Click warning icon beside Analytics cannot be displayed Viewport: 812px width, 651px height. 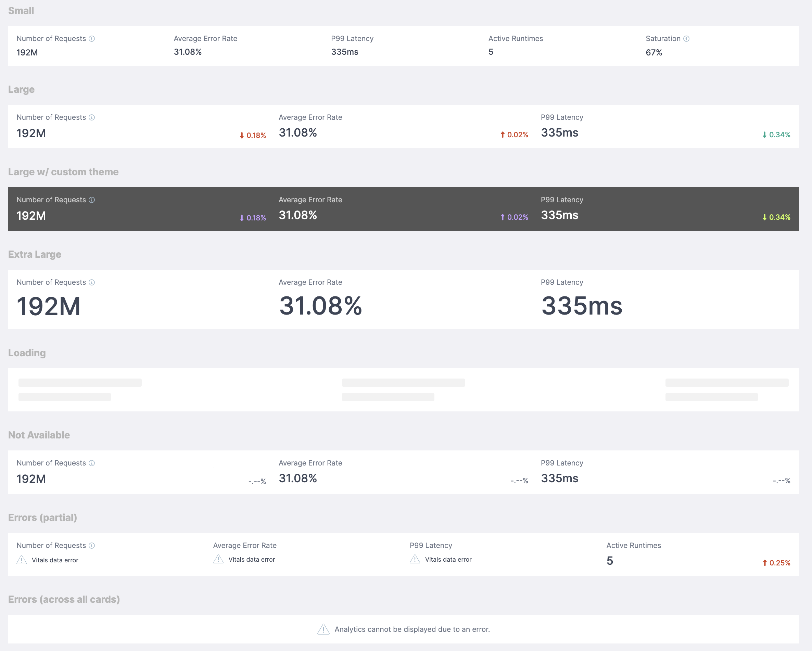coord(323,629)
